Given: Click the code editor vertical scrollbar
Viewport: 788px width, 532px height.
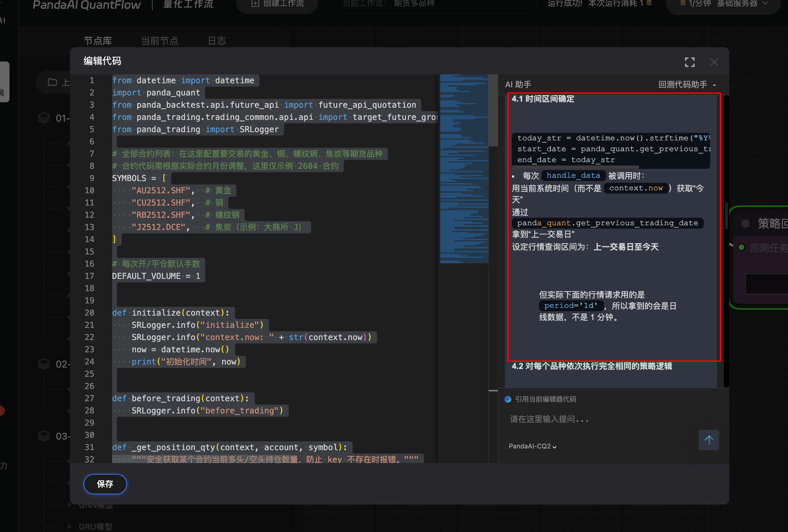Looking at the screenshot, I should coord(493,110).
